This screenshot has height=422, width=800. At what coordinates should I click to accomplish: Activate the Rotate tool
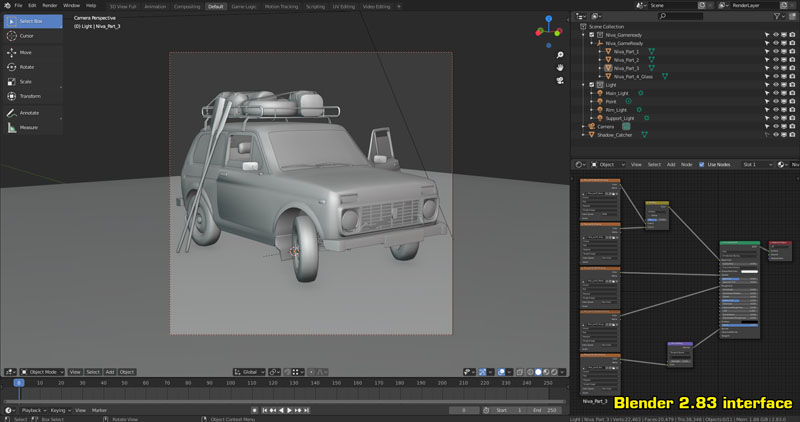point(26,67)
